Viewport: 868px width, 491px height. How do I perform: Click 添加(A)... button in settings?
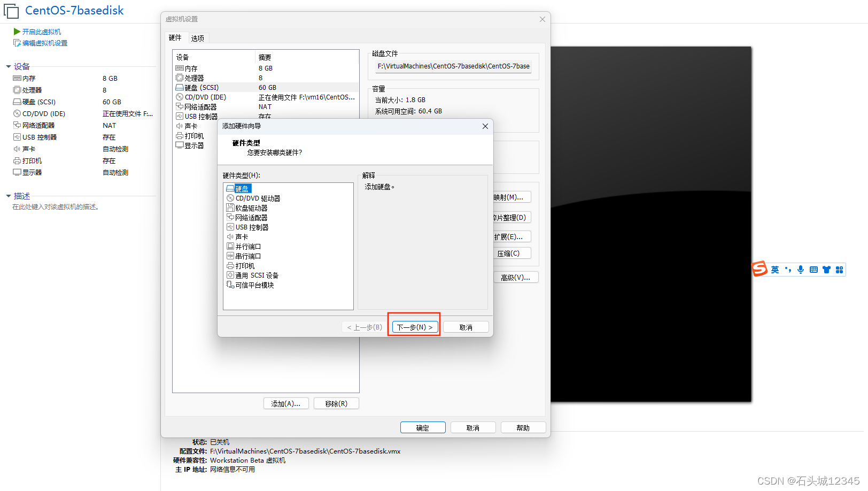coord(286,403)
